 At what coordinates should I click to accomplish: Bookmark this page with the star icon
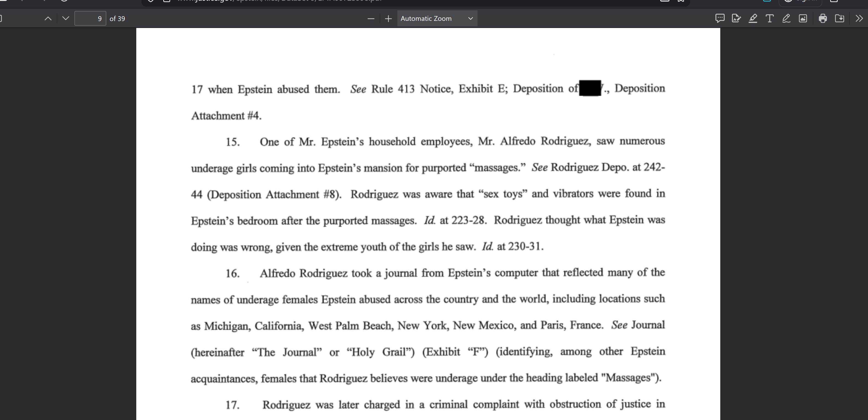pos(681,1)
